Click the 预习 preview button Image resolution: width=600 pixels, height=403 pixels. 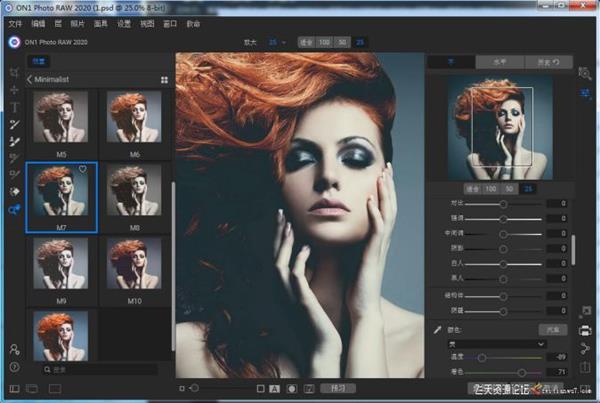tap(338, 387)
